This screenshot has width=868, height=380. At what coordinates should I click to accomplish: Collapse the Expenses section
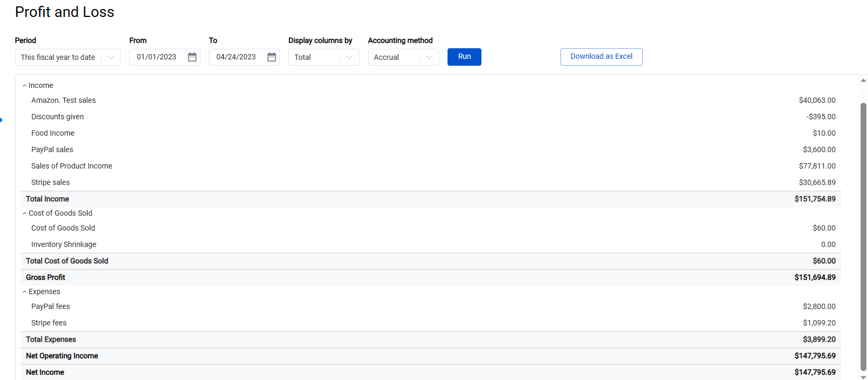24,292
